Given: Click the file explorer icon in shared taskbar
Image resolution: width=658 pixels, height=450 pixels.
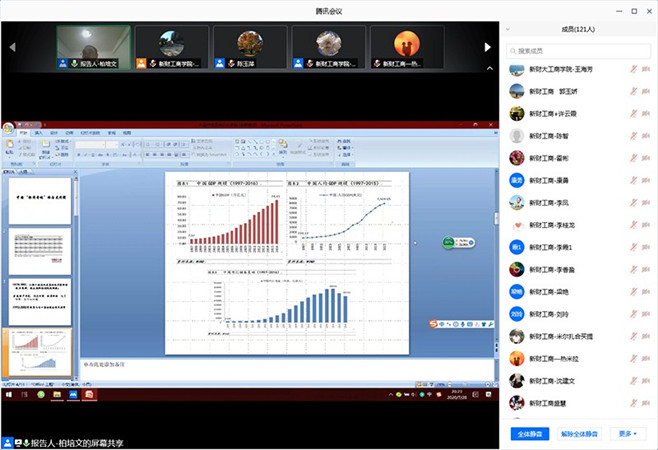Looking at the screenshot, I should click(x=57, y=395).
